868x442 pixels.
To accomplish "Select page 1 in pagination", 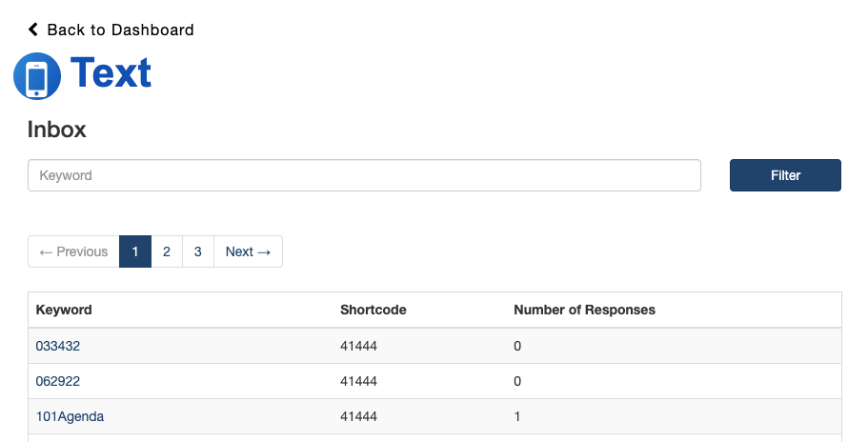I will pos(135,251).
